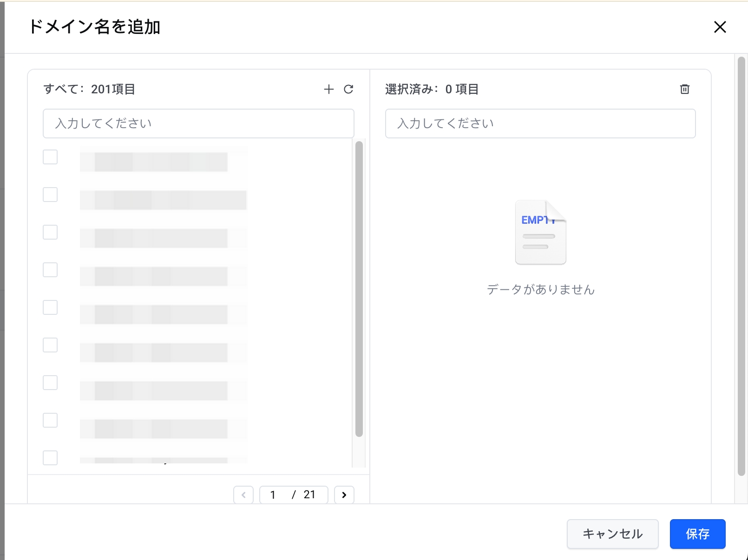Close the ドメイン名を追加 dialog
This screenshot has height=560, width=748.
720,27
